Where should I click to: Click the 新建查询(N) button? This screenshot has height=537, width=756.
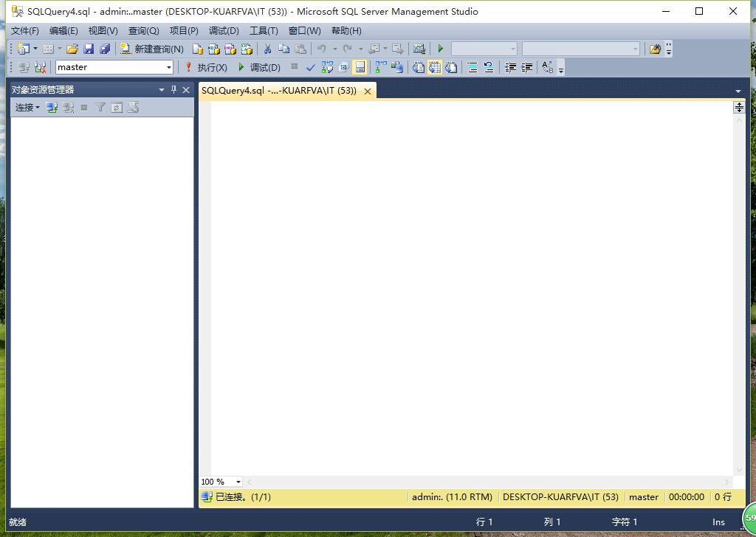tap(152, 49)
